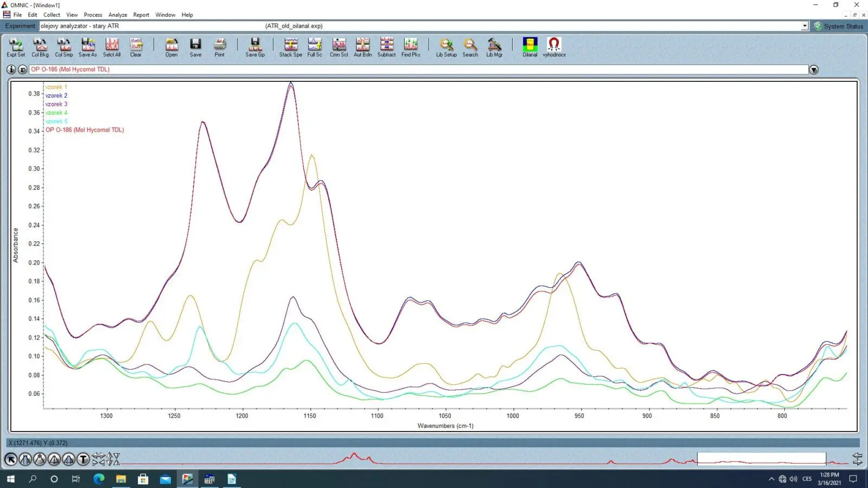Open the spectrum title dropdown arrow
This screenshot has width=868, height=488.
coord(813,70)
